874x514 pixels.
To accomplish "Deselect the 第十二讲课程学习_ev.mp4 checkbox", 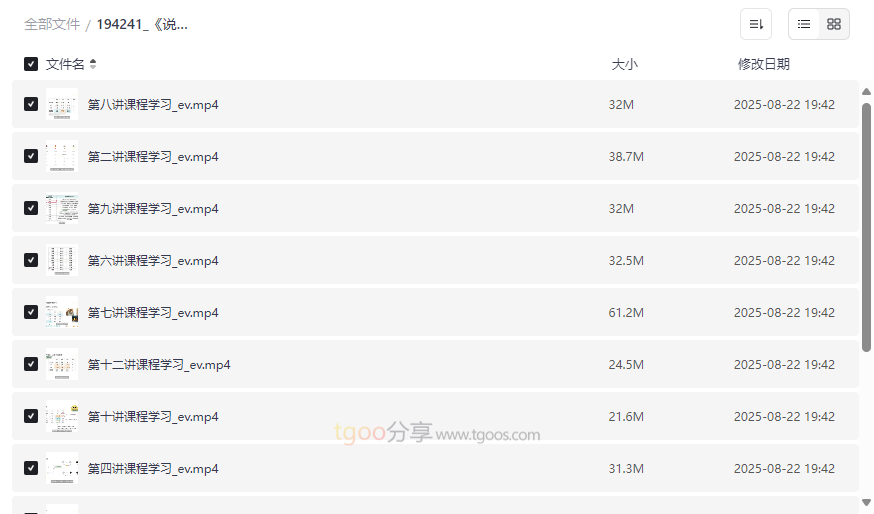I will tap(31, 364).
